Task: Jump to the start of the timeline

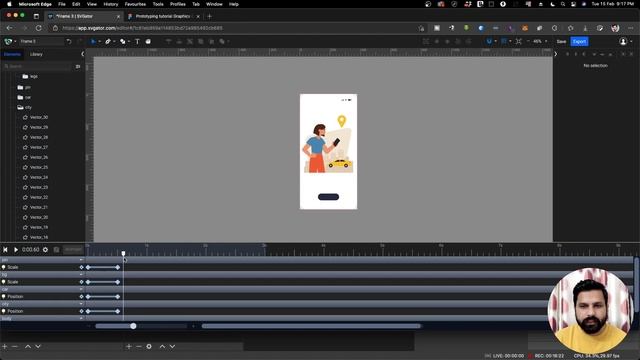Action: click(5, 249)
